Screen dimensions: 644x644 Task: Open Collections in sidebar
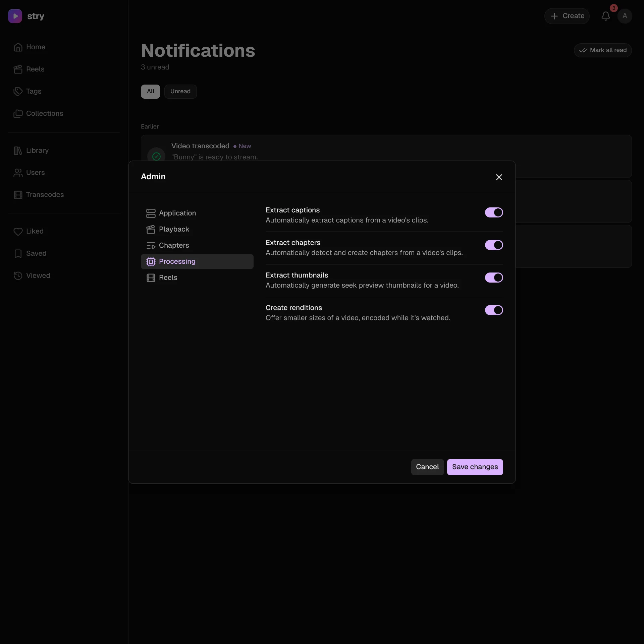[x=64, y=113]
